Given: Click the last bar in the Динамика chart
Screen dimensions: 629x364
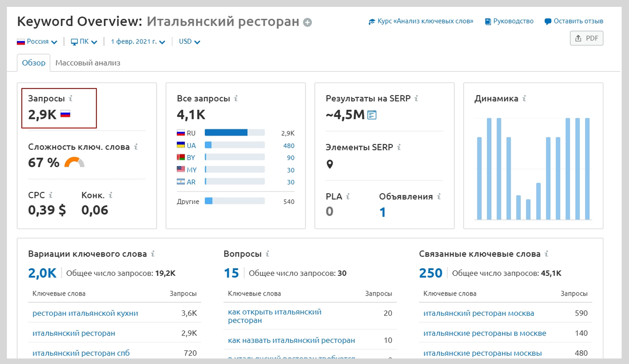Looking at the screenshot, I should tap(587, 169).
